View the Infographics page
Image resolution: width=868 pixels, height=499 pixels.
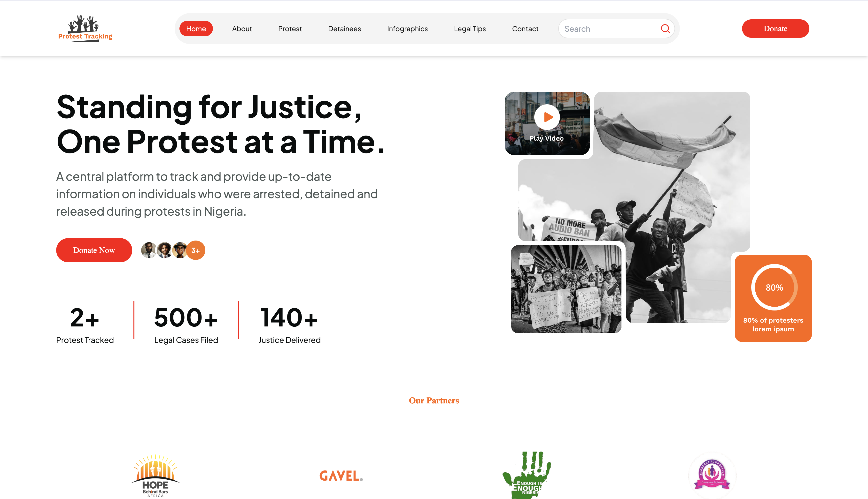pos(407,29)
